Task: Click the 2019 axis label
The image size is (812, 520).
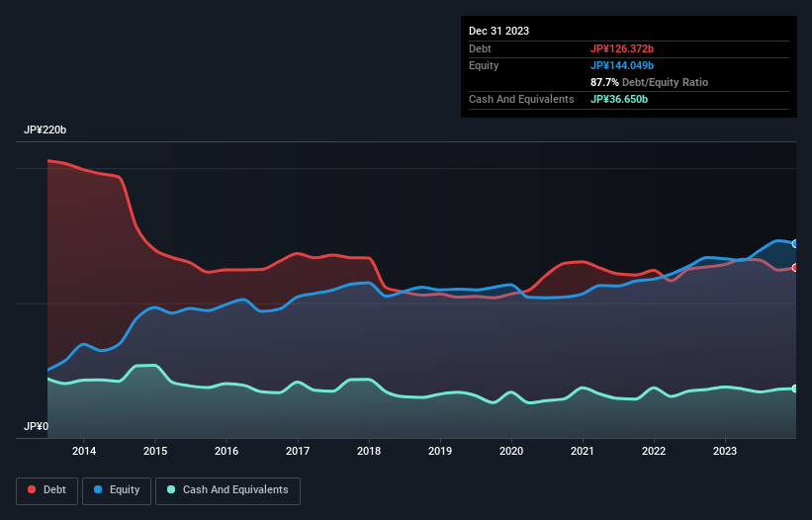Action: pos(440,451)
